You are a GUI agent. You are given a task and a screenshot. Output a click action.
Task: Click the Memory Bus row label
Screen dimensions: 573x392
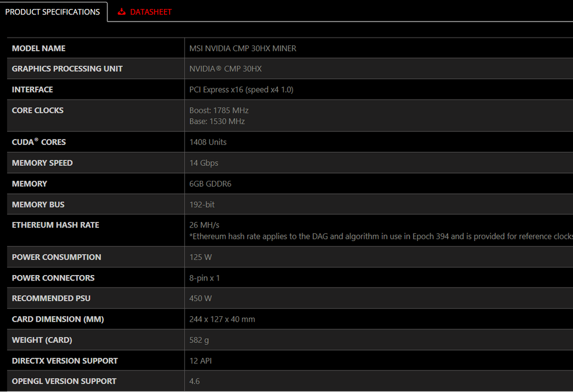pyautogui.click(x=38, y=205)
